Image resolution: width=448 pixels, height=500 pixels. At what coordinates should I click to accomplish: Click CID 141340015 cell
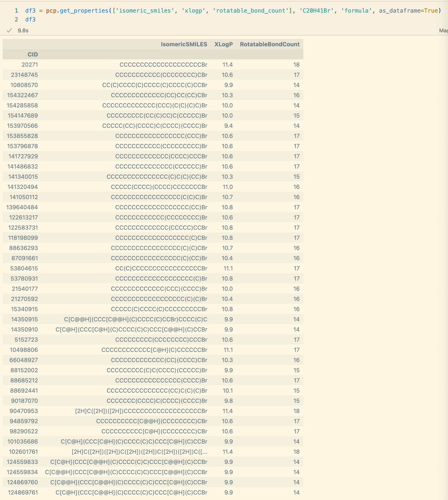pos(23,177)
